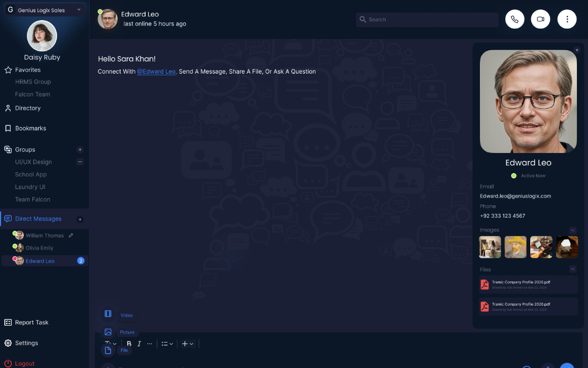Start a voice call with Edward Leo
Image resolution: width=588 pixels, height=368 pixels.
coord(514,19)
